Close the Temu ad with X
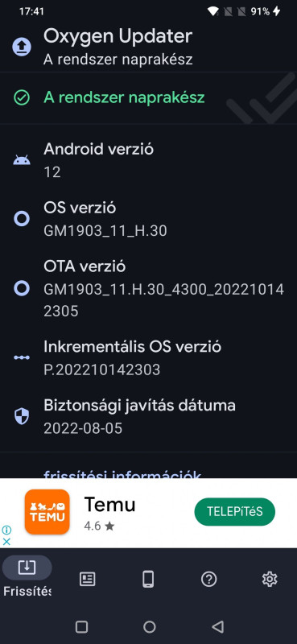This screenshot has width=297, height=644. pyautogui.click(x=6, y=541)
